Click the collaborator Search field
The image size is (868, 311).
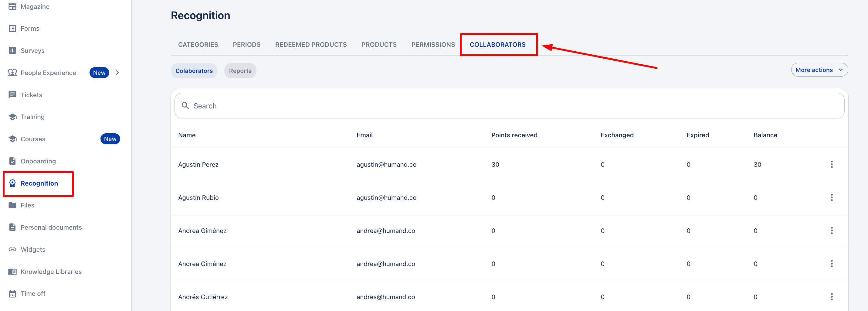pyautogui.click(x=509, y=106)
